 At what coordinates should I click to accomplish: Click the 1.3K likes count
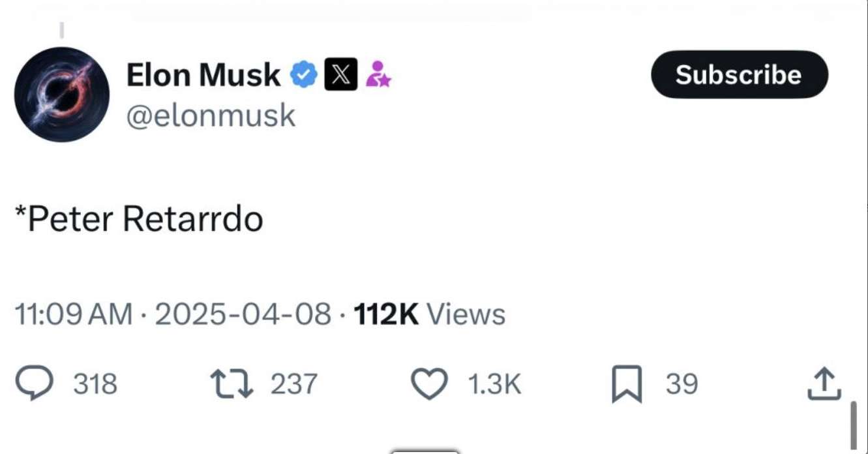[x=495, y=384]
